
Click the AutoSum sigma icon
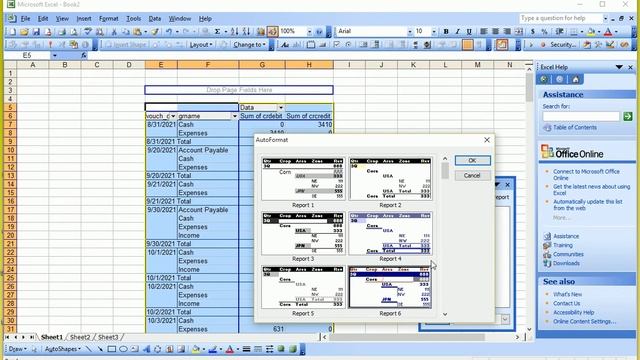point(218,31)
